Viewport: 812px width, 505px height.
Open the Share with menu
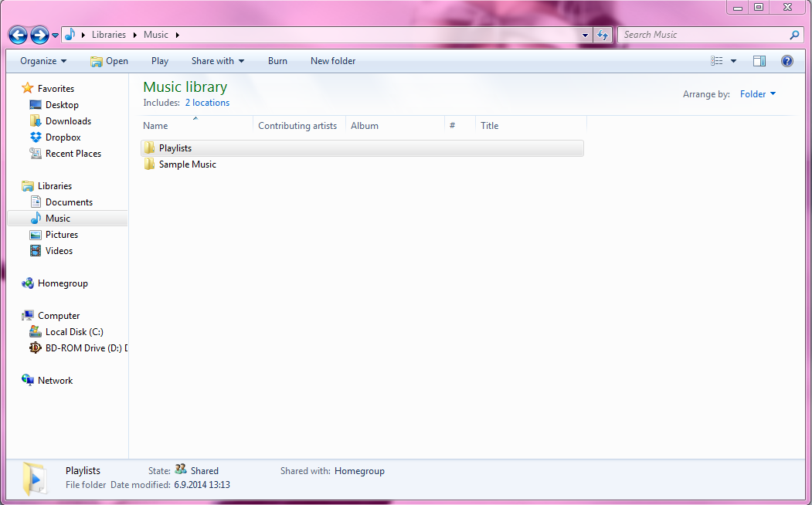[x=218, y=61]
